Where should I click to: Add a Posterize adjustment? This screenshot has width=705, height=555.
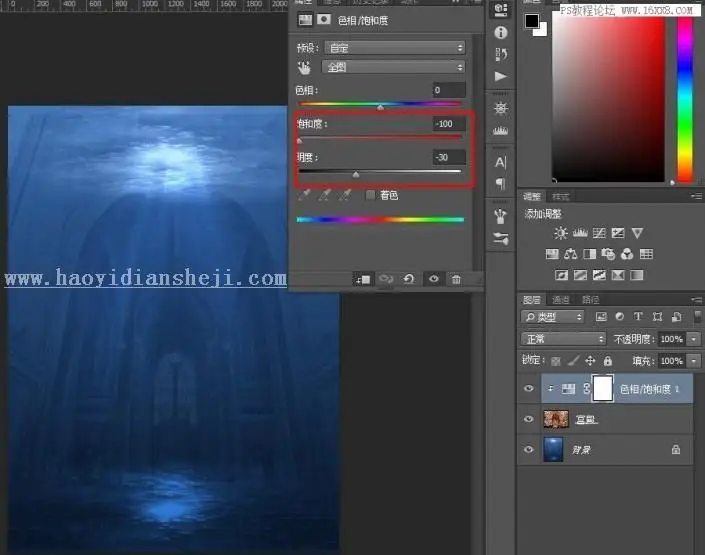pyautogui.click(x=580, y=275)
